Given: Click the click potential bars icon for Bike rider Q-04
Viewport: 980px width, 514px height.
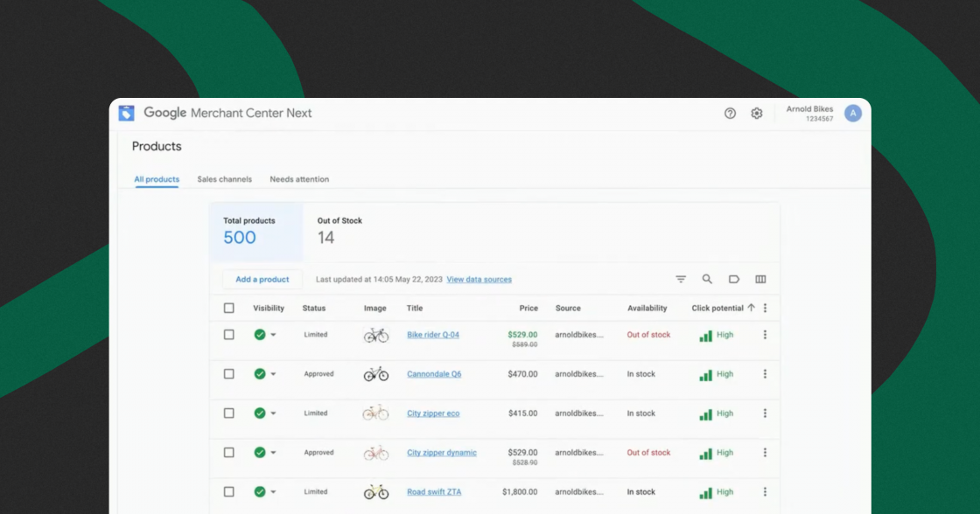Looking at the screenshot, I should click(705, 336).
